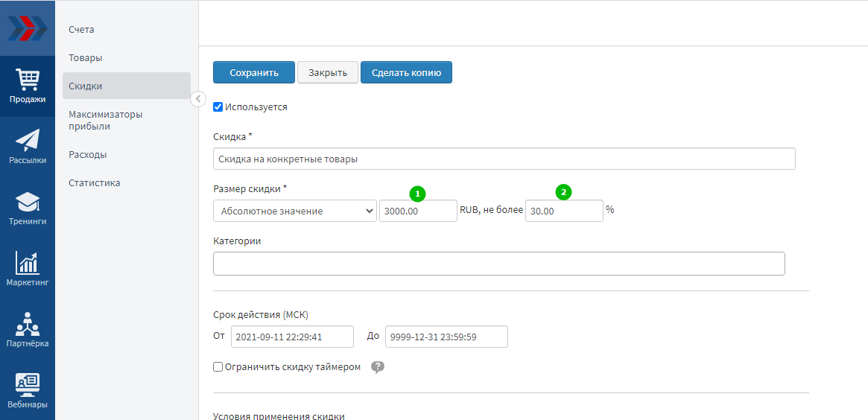Viewport: 868px width, 420px height.
Task: Enable Ограничить скидку таймером checkbox
Action: pos(218,367)
